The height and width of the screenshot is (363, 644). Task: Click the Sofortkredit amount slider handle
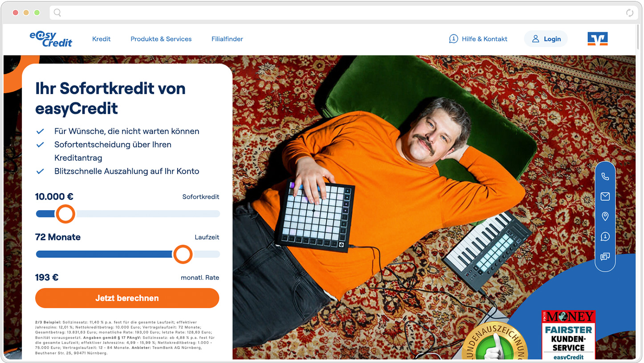65,214
